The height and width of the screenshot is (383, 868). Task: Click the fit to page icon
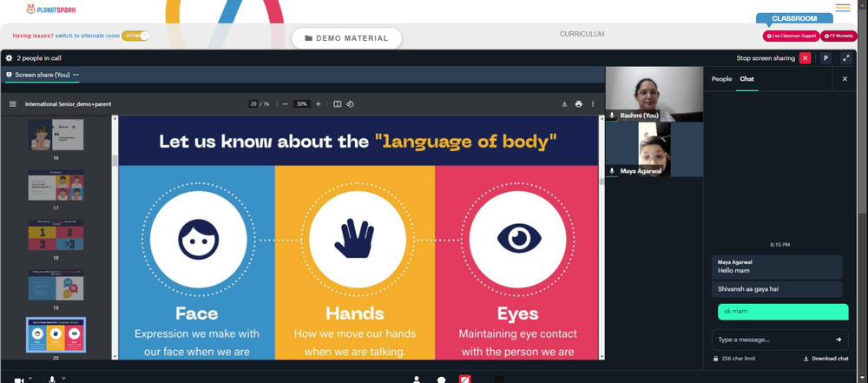tap(337, 104)
